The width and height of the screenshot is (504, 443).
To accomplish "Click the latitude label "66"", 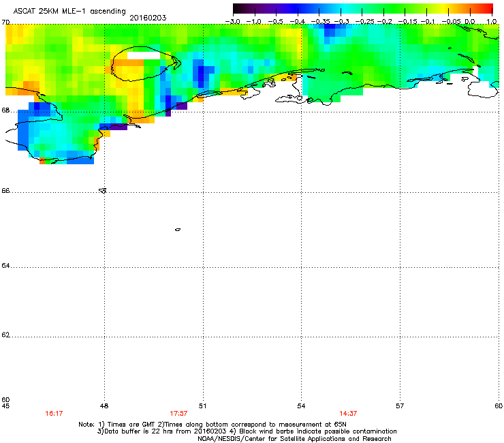I will point(5,190).
